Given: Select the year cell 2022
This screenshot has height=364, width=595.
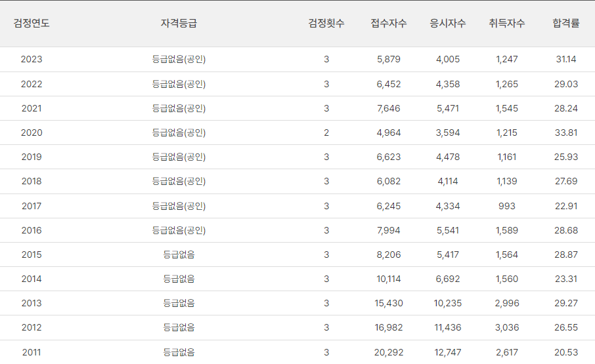Looking at the screenshot, I should tap(32, 84).
